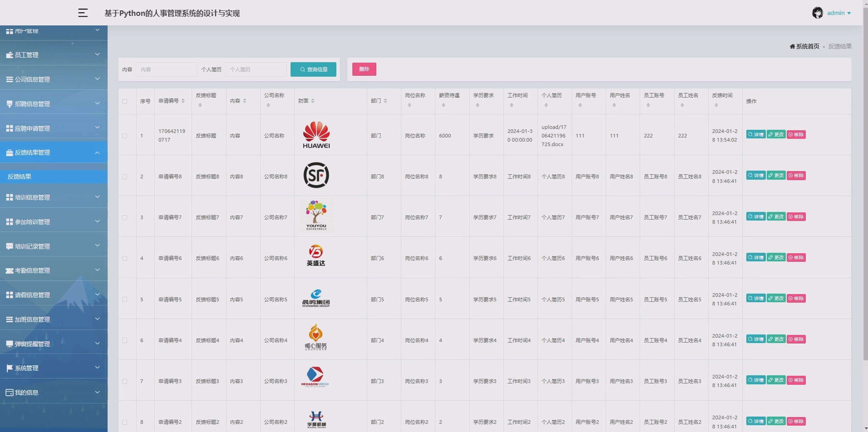868x432 pixels.
Task: Check the checkbox for 申请编号7 row
Action: tap(125, 218)
